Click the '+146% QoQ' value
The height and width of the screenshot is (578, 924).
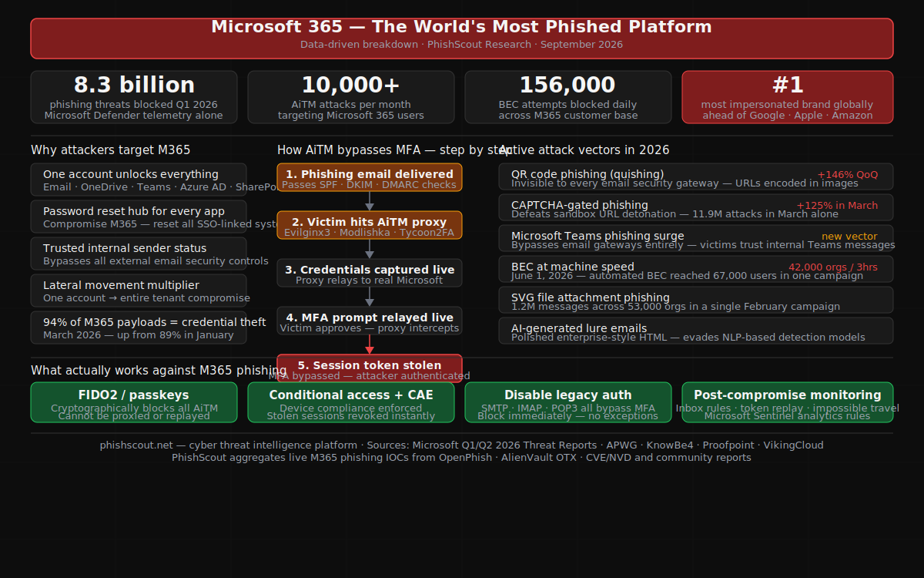click(x=848, y=175)
